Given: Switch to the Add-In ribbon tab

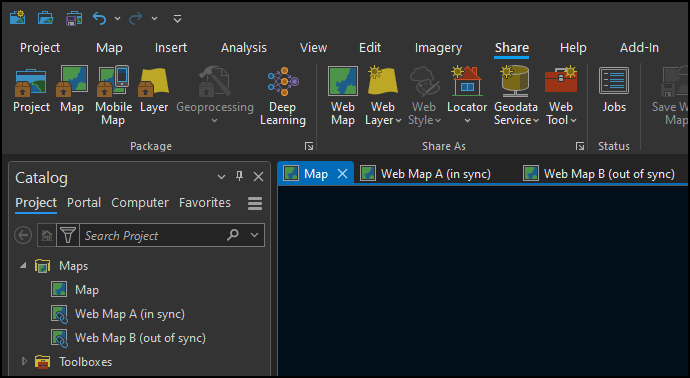Looking at the screenshot, I should coord(639,48).
